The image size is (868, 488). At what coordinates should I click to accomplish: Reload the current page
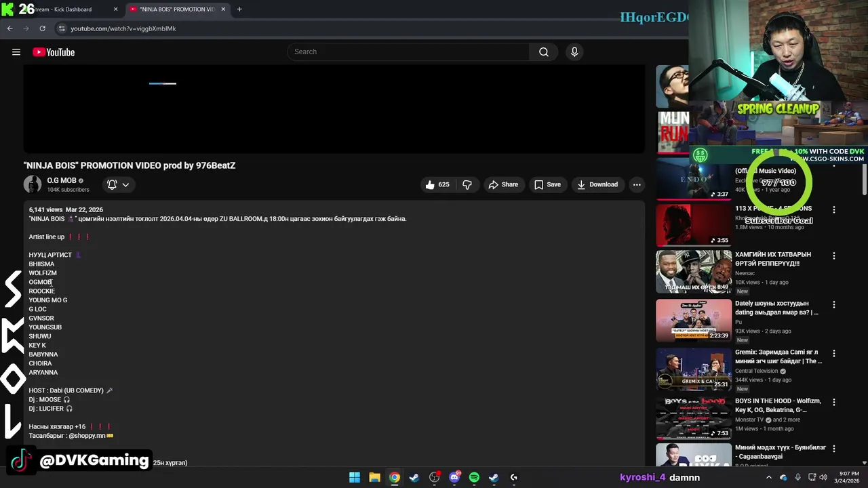[42, 28]
